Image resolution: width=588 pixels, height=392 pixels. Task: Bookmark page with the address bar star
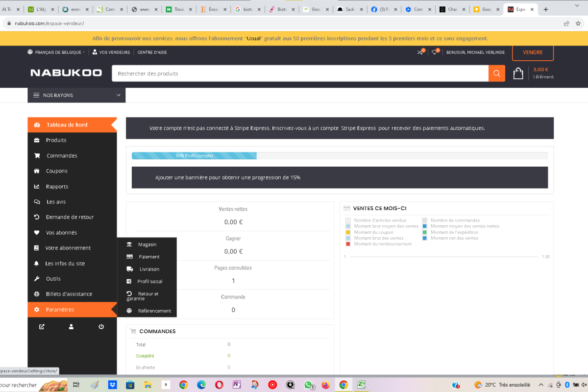pyautogui.click(x=578, y=23)
